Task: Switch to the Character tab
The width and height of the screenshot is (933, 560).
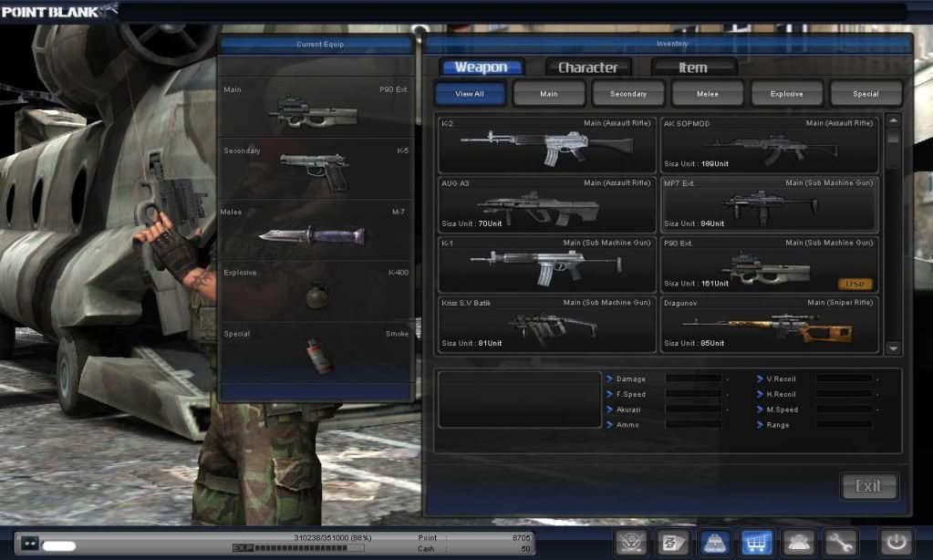Action: pos(588,67)
